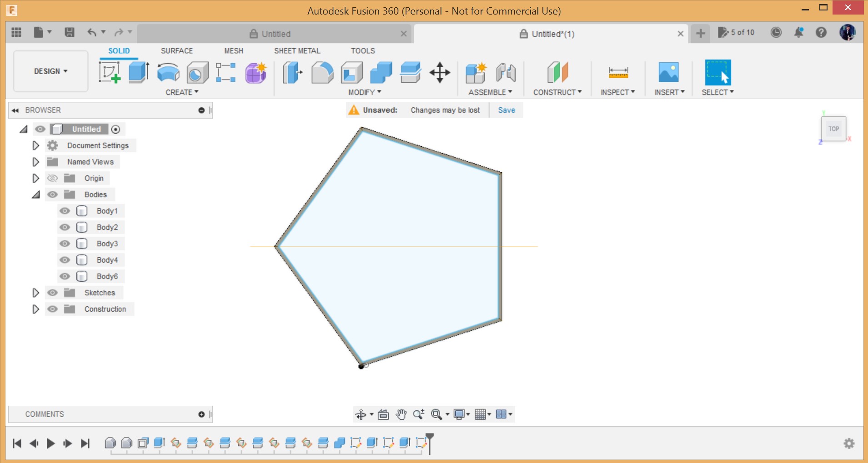Select the Fillet tool
Viewport: 868px width, 463px height.
322,73
